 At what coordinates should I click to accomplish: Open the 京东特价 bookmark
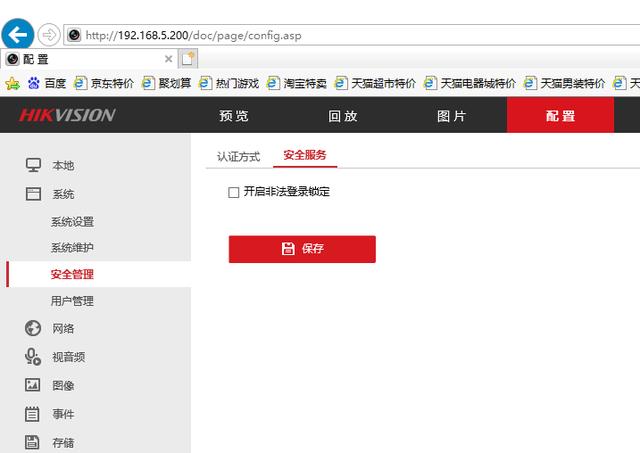point(104,83)
